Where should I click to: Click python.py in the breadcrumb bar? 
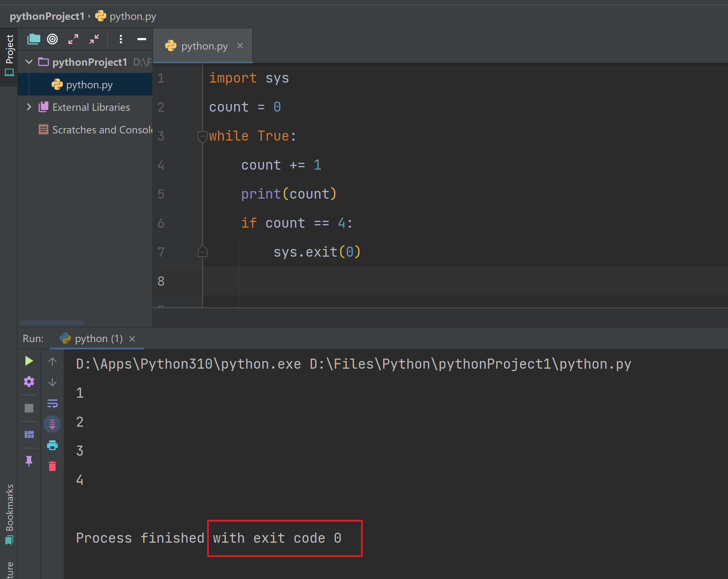click(x=126, y=16)
